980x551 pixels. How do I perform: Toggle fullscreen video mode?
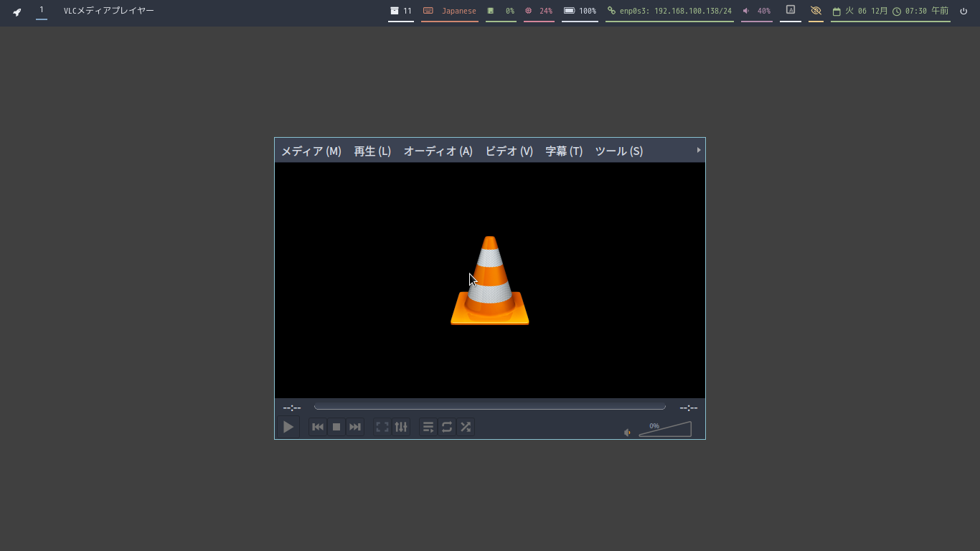(382, 427)
